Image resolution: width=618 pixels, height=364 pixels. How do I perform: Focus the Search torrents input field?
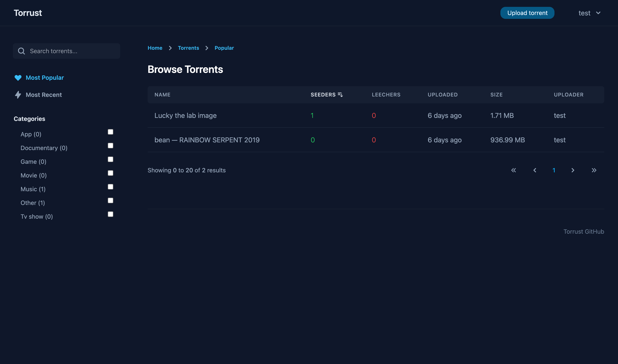click(67, 51)
